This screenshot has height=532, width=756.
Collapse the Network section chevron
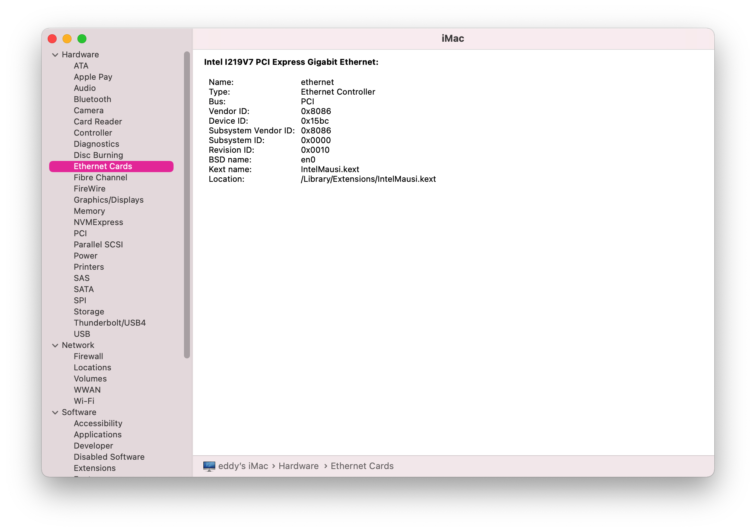[x=55, y=345]
